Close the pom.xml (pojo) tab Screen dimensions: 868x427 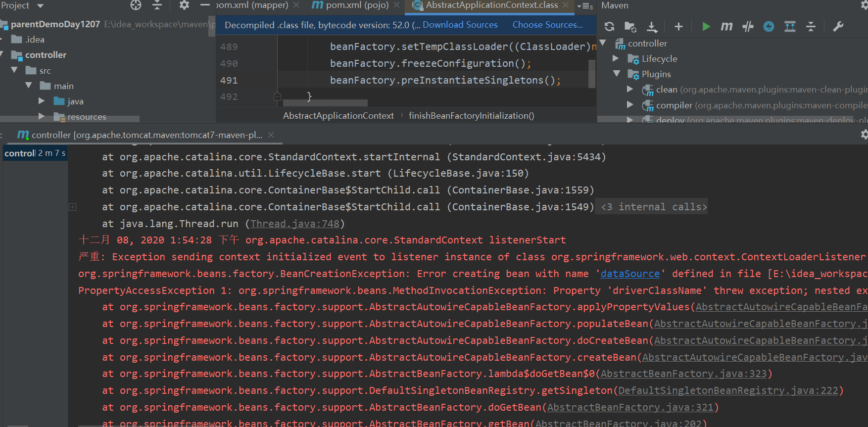(396, 5)
